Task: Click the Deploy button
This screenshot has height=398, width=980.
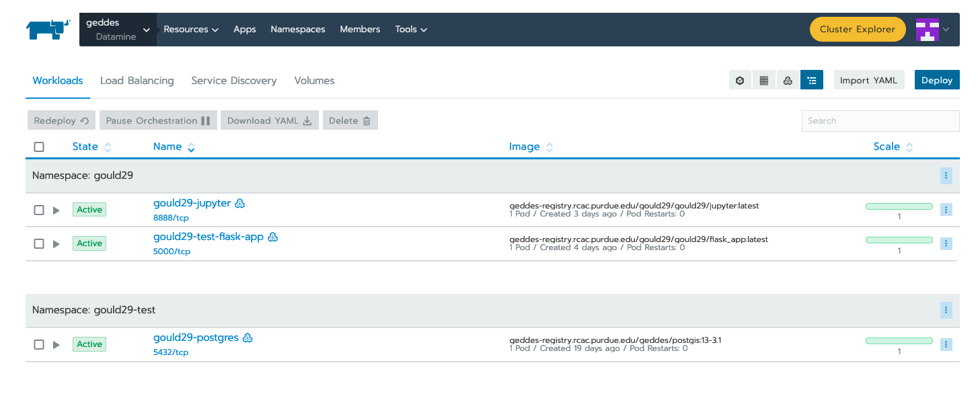Action: [x=936, y=79]
